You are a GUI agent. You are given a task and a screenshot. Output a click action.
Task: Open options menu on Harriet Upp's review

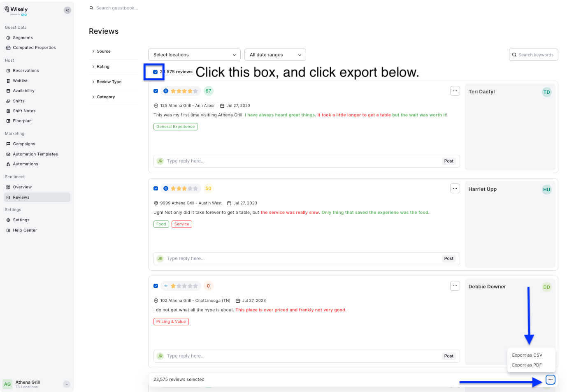[455, 188]
